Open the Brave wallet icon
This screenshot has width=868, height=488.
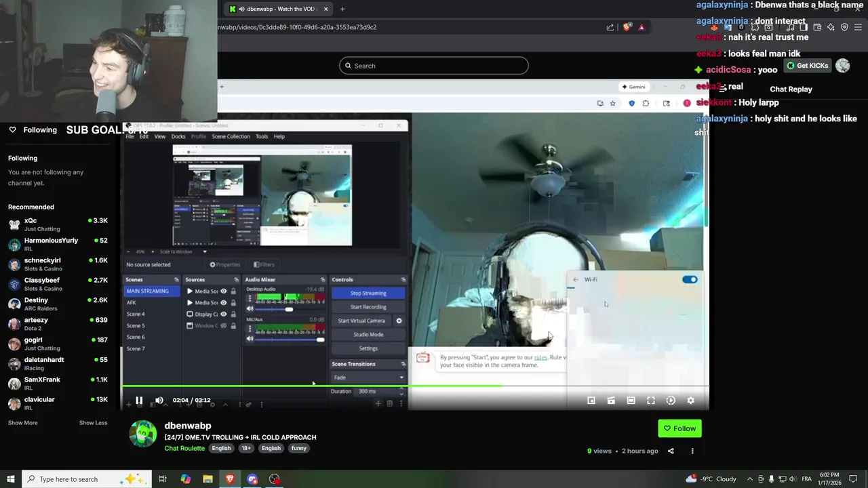(817, 27)
